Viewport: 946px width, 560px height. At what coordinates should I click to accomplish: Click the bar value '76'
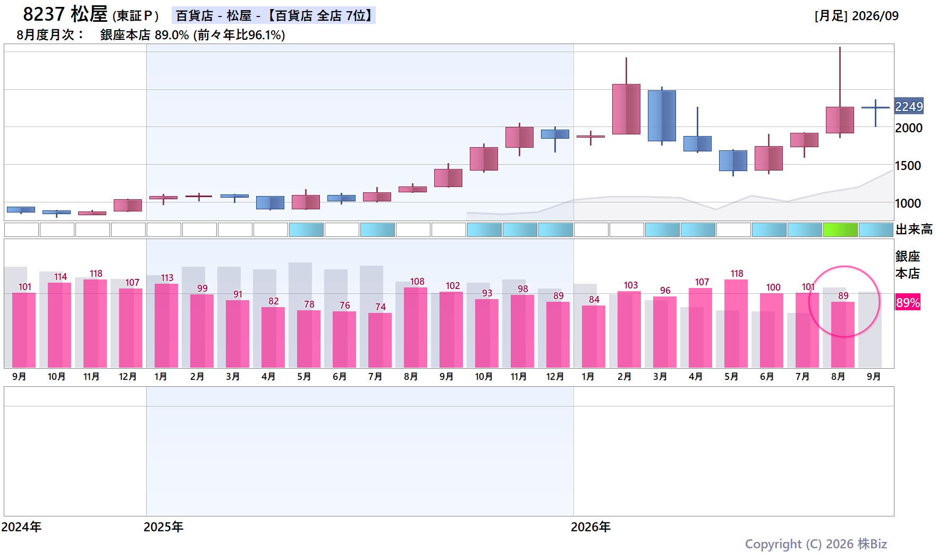coord(345,306)
